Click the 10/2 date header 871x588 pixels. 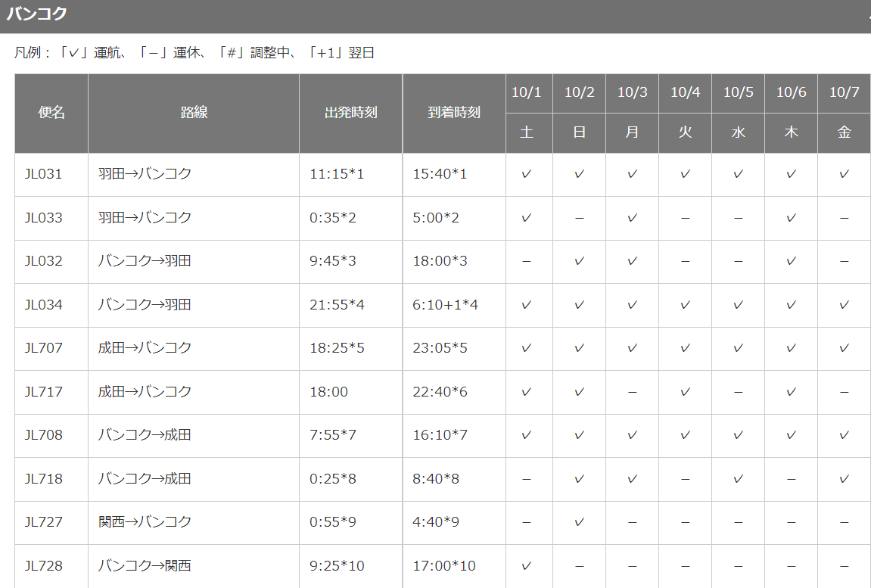click(580, 93)
